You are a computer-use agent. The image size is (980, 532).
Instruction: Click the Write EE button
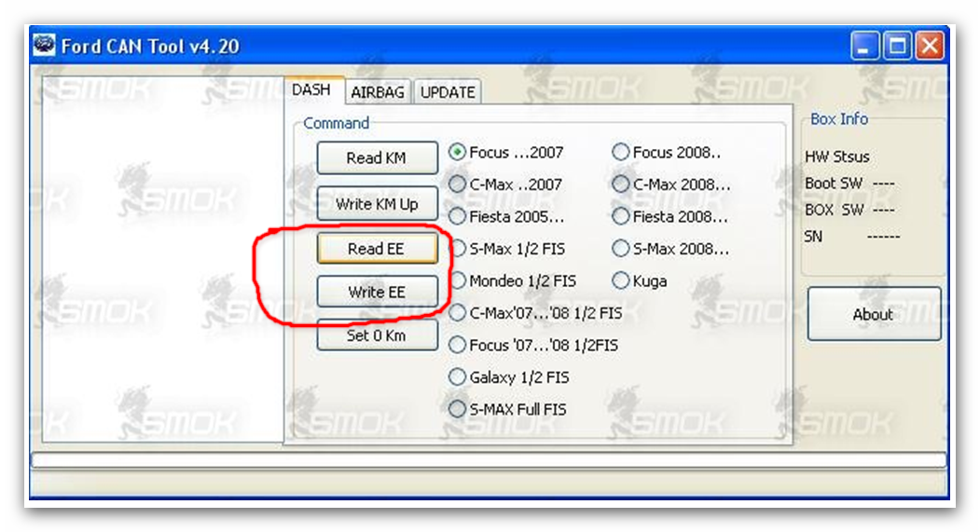[377, 292]
